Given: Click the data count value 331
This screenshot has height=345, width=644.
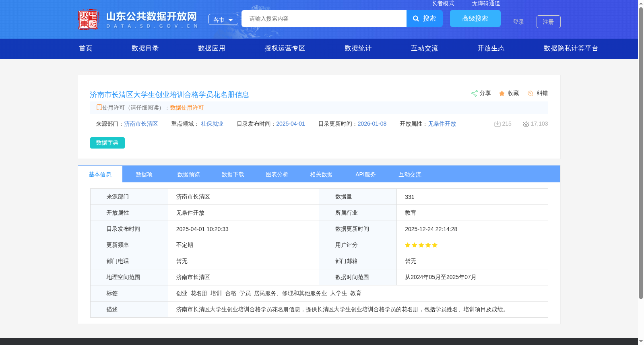Looking at the screenshot, I should coord(410,197).
